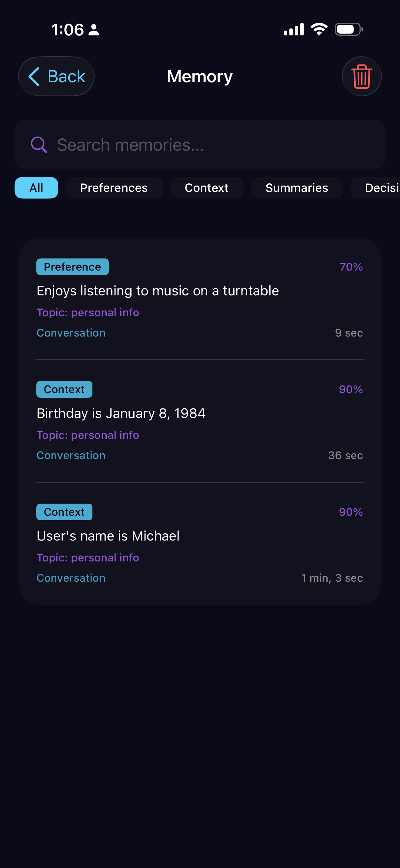The width and height of the screenshot is (400, 868).
Task: Open the User's name is Michael memory
Action: (x=108, y=536)
